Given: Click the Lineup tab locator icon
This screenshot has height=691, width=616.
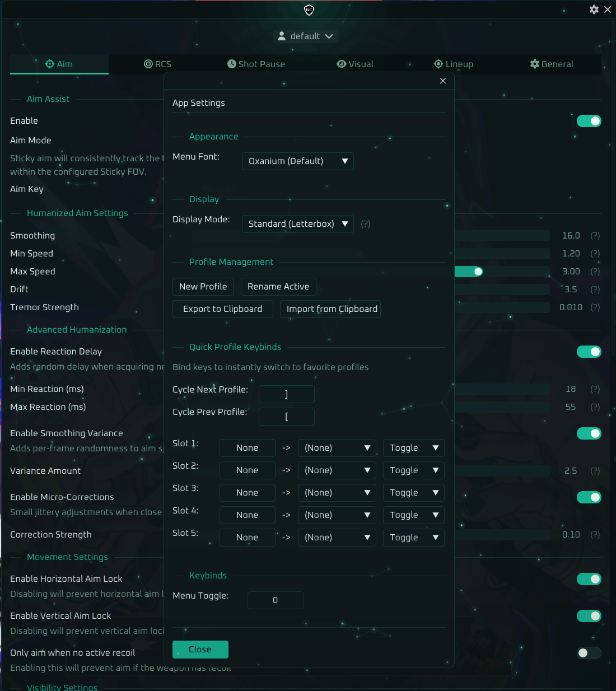Looking at the screenshot, I should [438, 64].
